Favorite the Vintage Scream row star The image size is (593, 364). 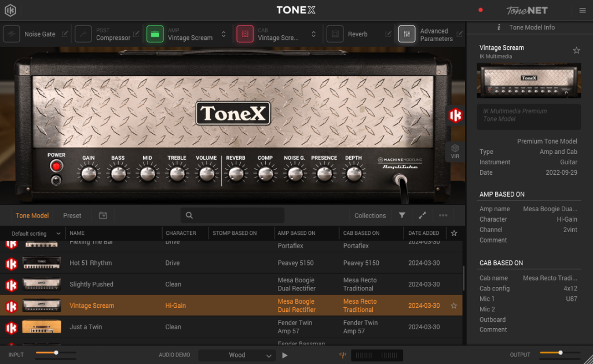[454, 306]
